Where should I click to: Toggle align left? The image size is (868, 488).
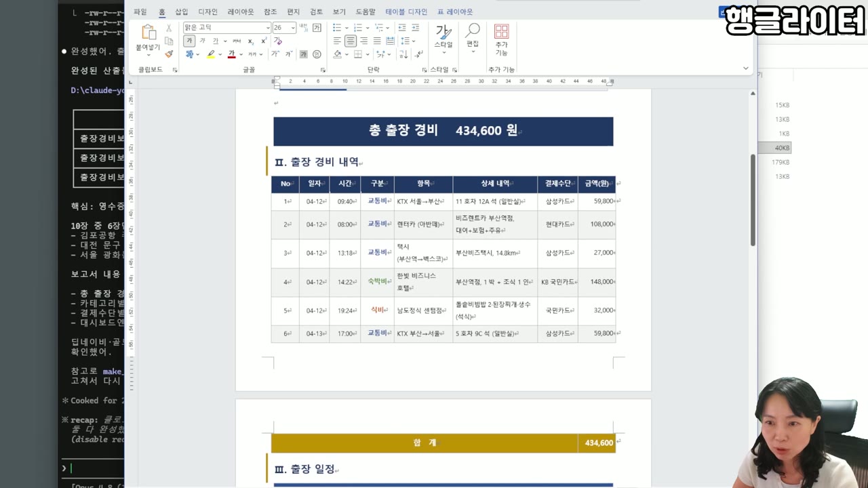336,41
